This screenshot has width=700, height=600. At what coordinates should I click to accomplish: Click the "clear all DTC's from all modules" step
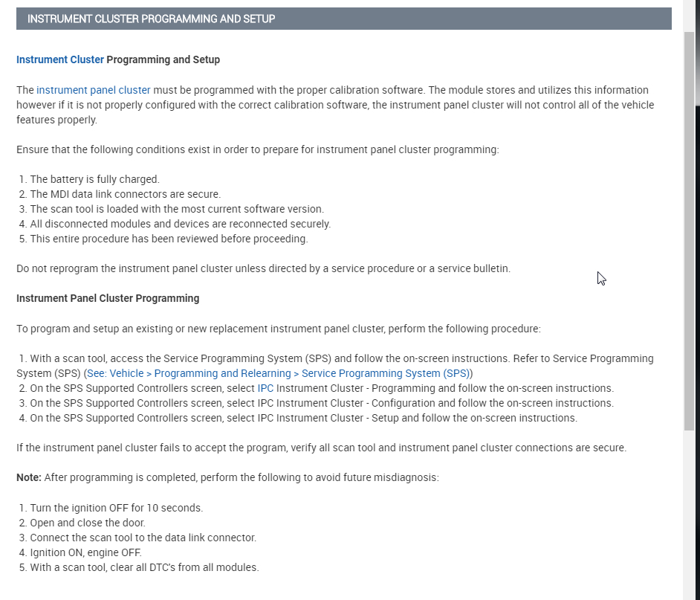144,567
